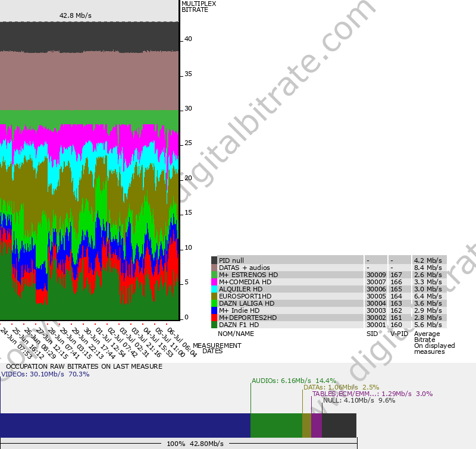Click the green AUDIOs occupation bar segment
476x449 pixels.
point(277,425)
